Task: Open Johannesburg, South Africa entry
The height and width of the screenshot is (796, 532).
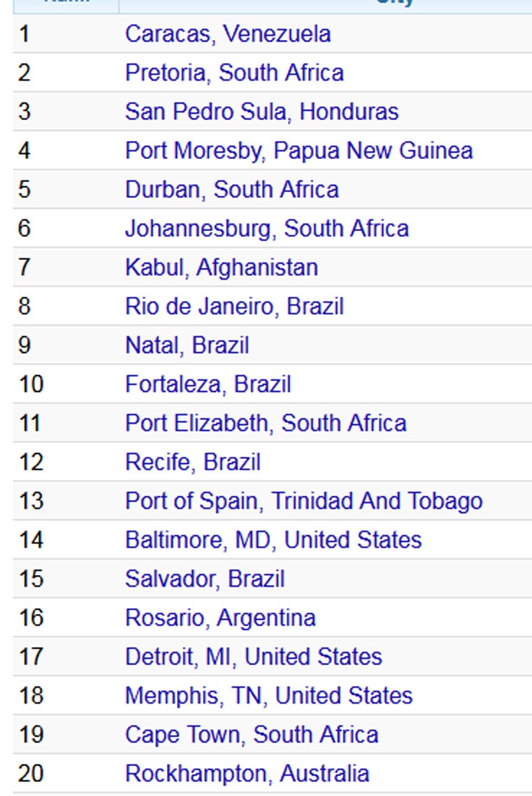Action: 267,228
